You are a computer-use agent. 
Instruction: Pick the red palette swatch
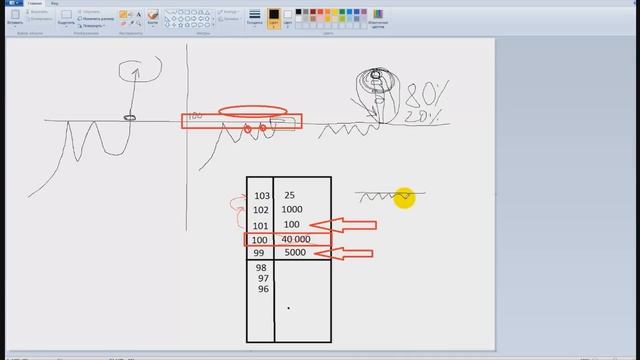point(320,11)
